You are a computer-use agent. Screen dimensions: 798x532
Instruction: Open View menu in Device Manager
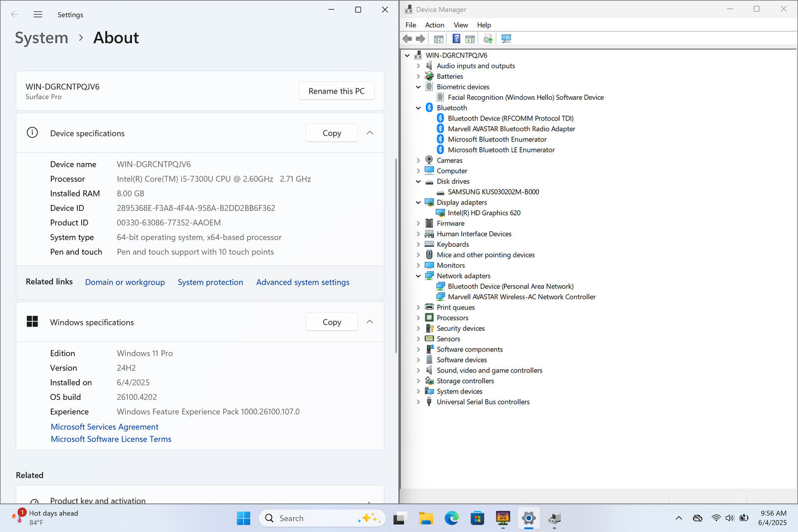(x=461, y=25)
